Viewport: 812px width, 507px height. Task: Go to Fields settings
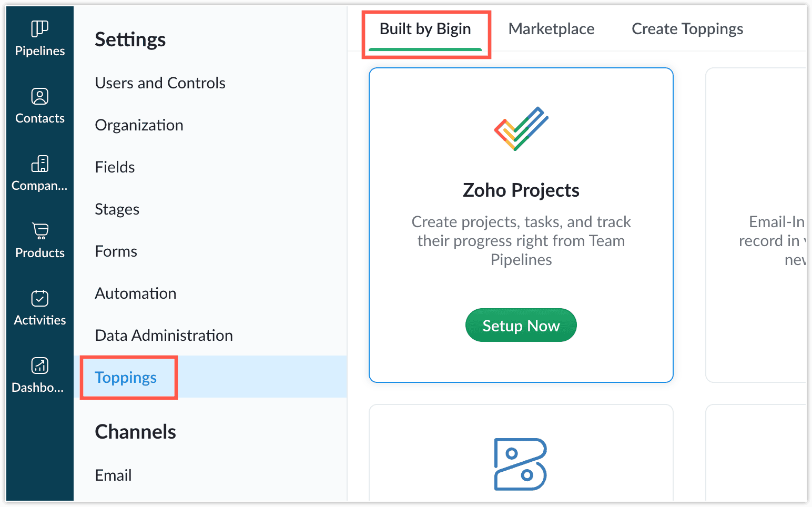pyautogui.click(x=115, y=167)
